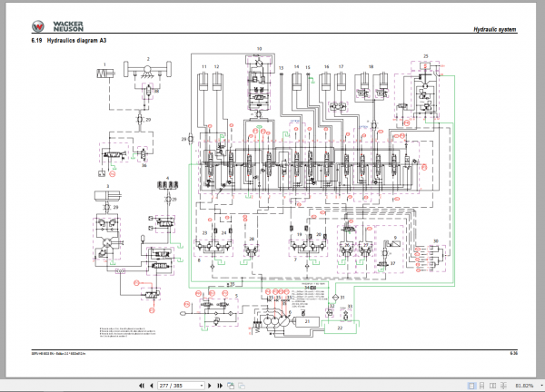Screen dimensions: 545x392
Task: Click the 'Hydraulic system' header text
Action: (495, 30)
